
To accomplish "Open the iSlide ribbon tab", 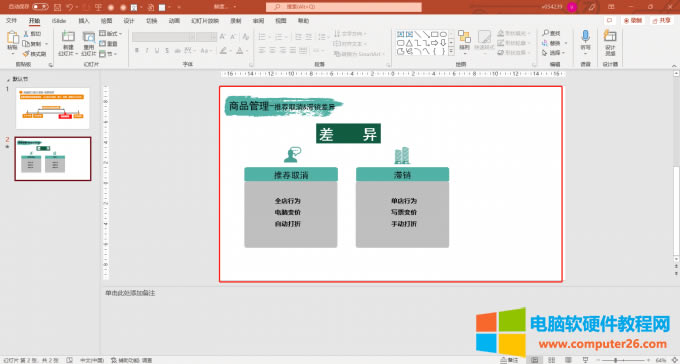I will 59,21.
